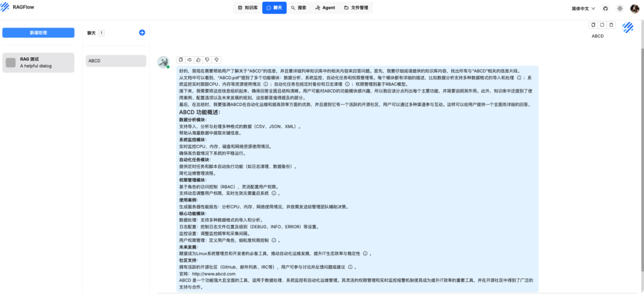Toggle light/dark theme with the sun icon

click(x=620, y=8)
